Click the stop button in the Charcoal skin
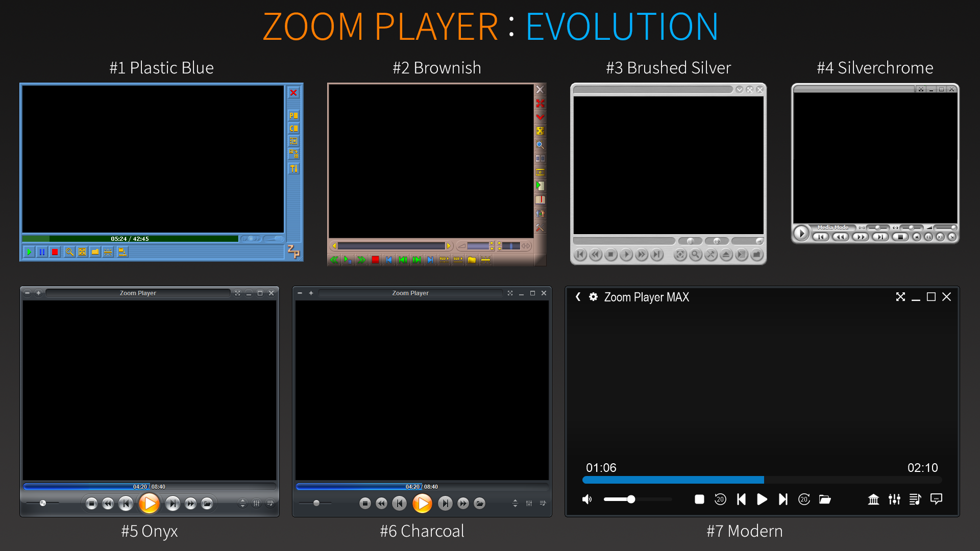This screenshot has height=551, width=980. pyautogui.click(x=365, y=504)
